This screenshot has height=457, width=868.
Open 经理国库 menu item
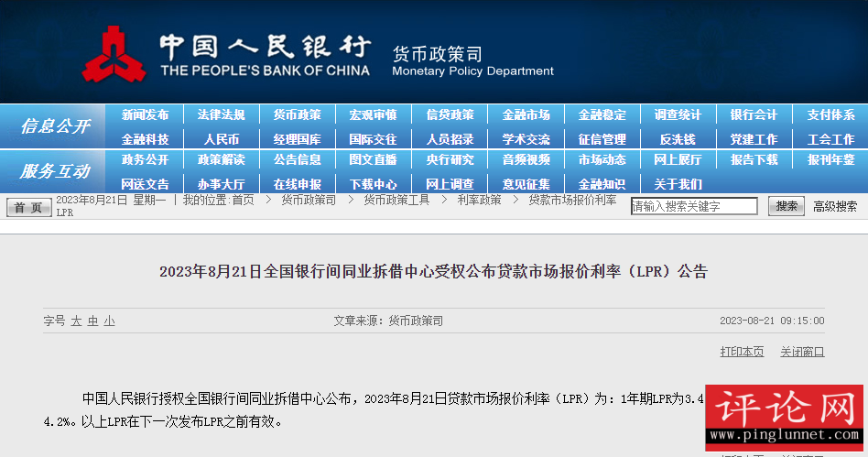[x=298, y=139]
